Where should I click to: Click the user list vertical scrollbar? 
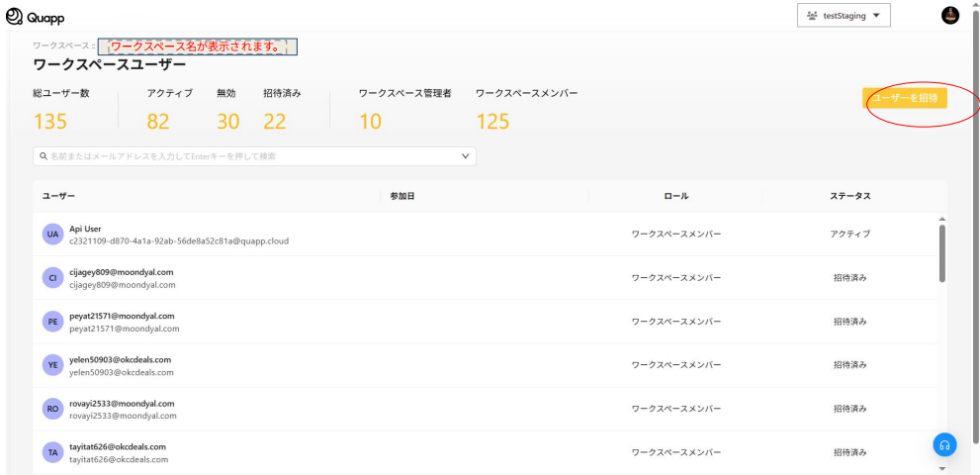pos(941,252)
